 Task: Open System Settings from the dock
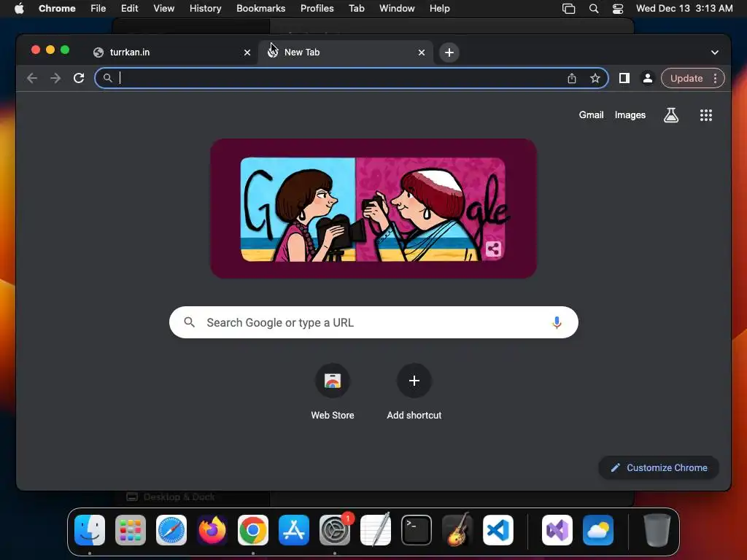pos(334,530)
